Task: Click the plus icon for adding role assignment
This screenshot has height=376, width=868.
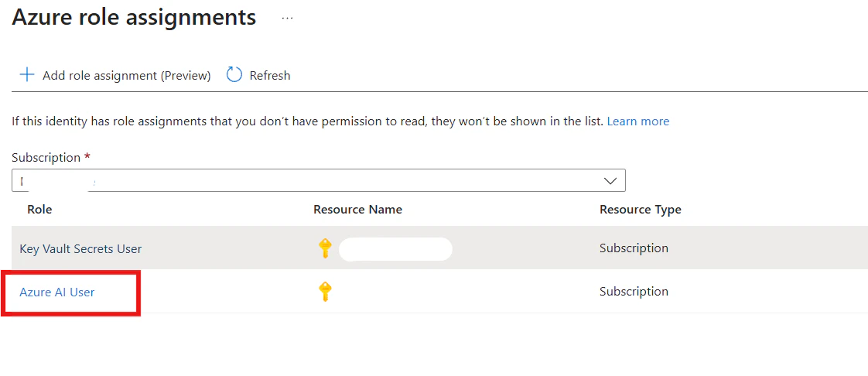Action: 27,75
